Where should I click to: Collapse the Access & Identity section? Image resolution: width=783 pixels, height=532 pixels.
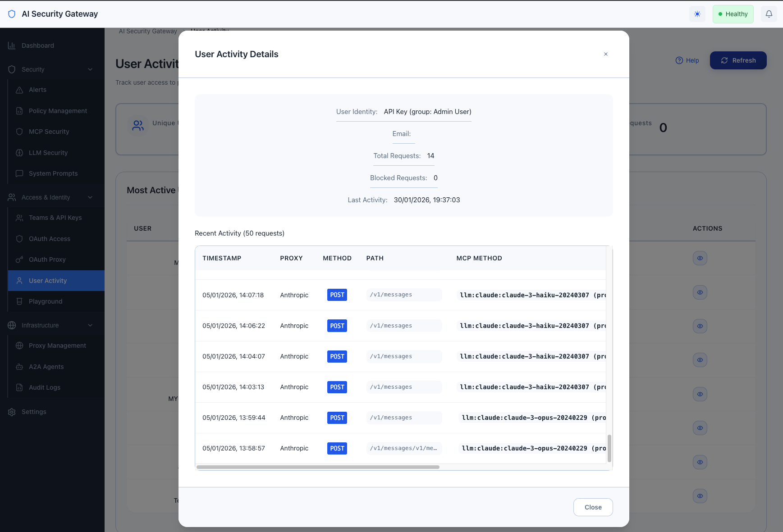click(91, 197)
